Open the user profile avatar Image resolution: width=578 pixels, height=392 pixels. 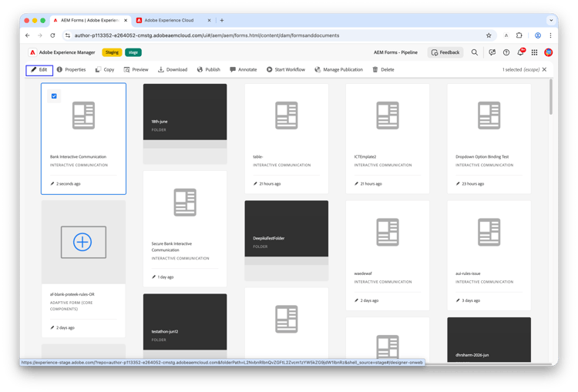tap(548, 52)
